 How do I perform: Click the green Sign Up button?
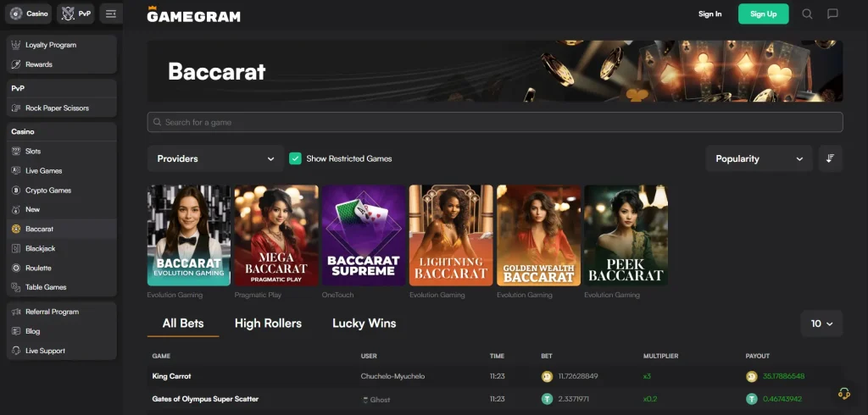[x=763, y=14]
